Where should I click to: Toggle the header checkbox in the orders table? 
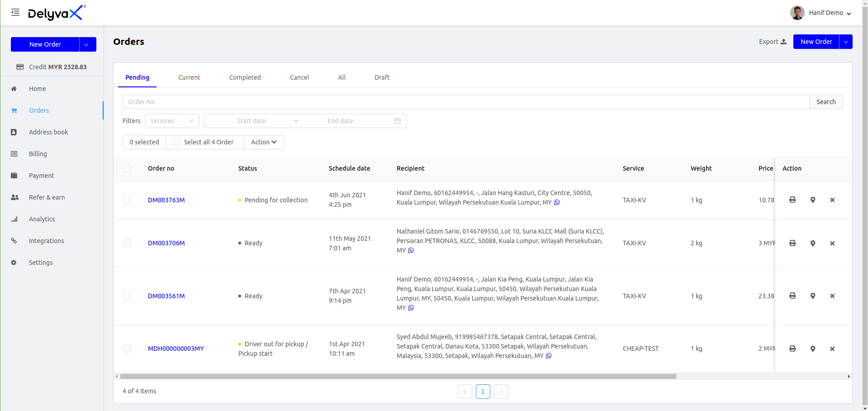pyautogui.click(x=127, y=168)
